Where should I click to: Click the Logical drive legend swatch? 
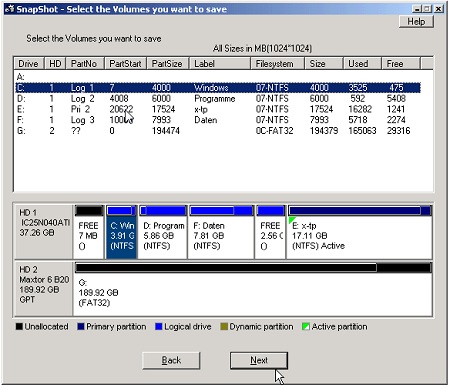tap(159, 327)
